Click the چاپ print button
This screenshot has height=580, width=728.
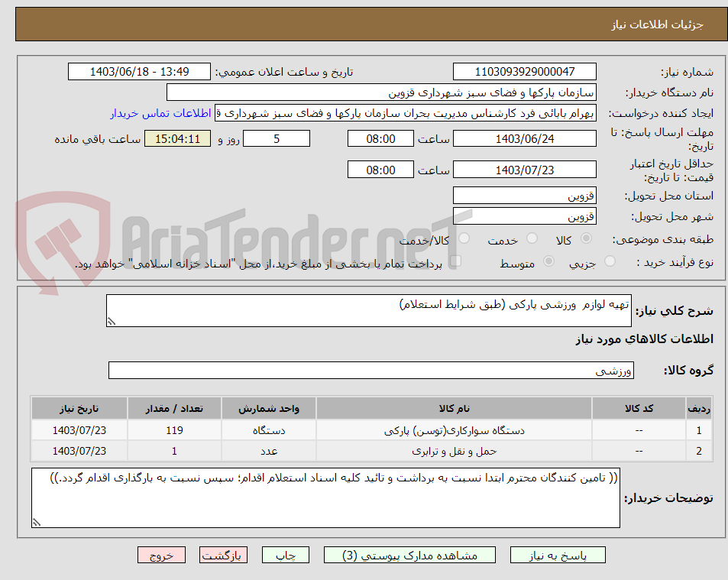pyautogui.click(x=286, y=555)
